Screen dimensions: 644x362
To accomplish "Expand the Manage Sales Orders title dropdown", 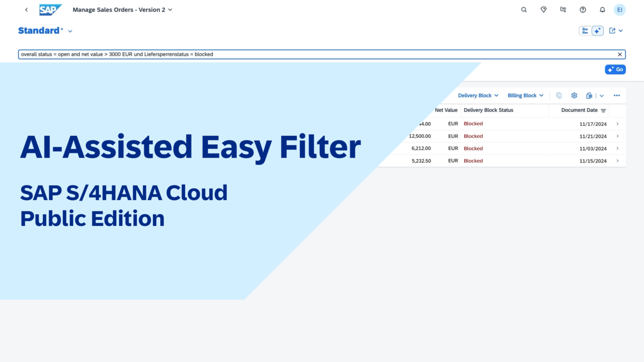I will click(171, 10).
